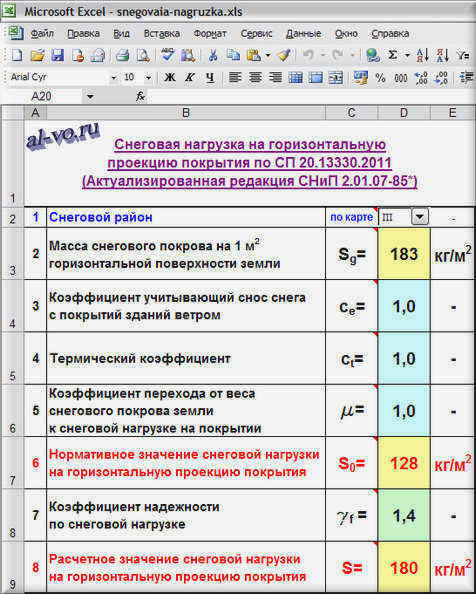
Task: Apply percent style
Action: [x=381, y=78]
